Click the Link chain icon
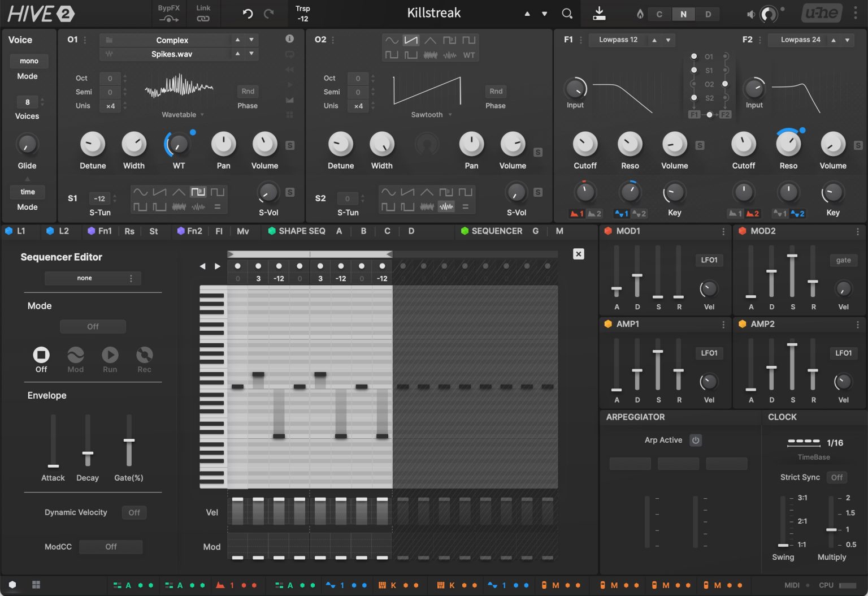868x596 pixels. (203, 19)
